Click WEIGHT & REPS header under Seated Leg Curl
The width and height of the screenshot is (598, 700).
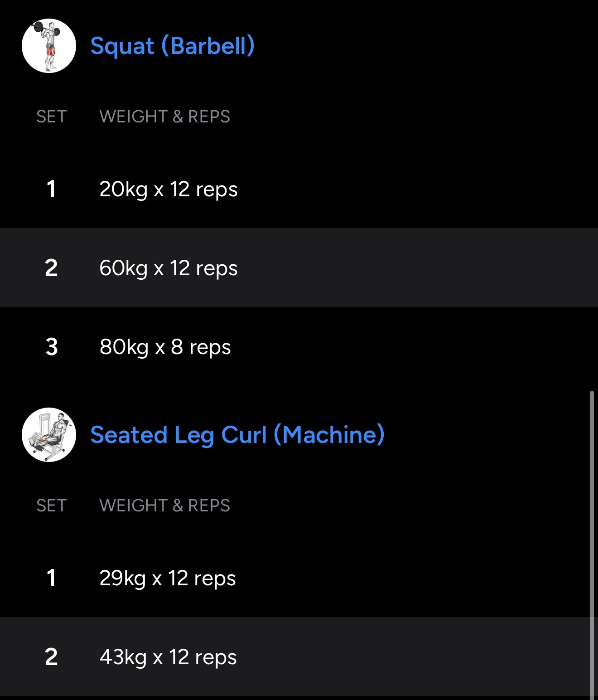tap(164, 506)
